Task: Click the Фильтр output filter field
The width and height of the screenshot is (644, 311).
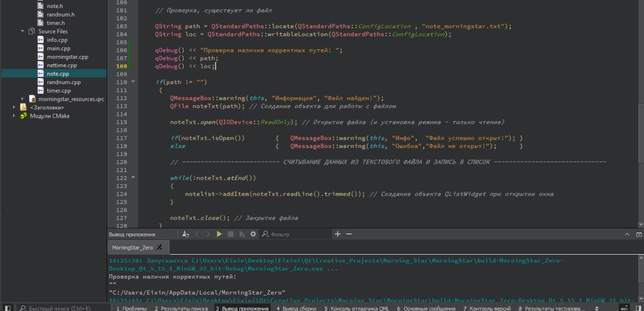Action: [297, 234]
